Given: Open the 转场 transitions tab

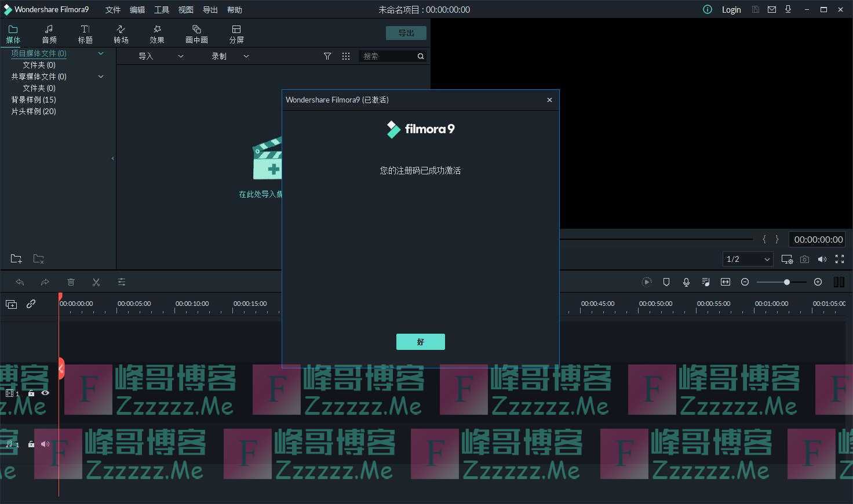Looking at the screenshot, I should [x=121, y=34].
